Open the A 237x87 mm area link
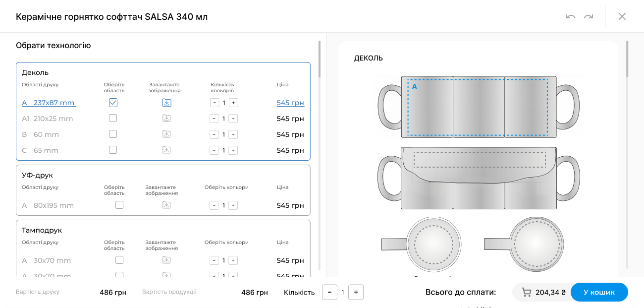The width and height of the screenshot is (644, 308). click(49, 103)
